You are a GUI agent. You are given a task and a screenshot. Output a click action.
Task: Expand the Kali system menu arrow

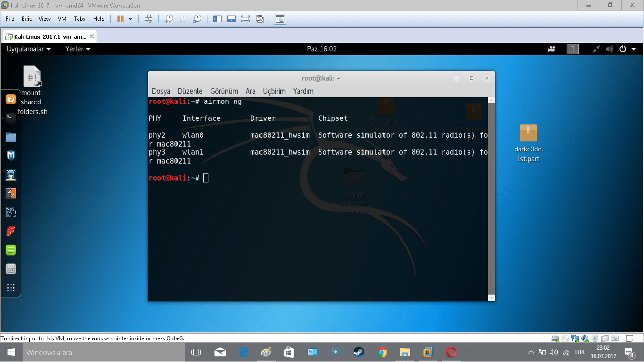tap(634, 49)
